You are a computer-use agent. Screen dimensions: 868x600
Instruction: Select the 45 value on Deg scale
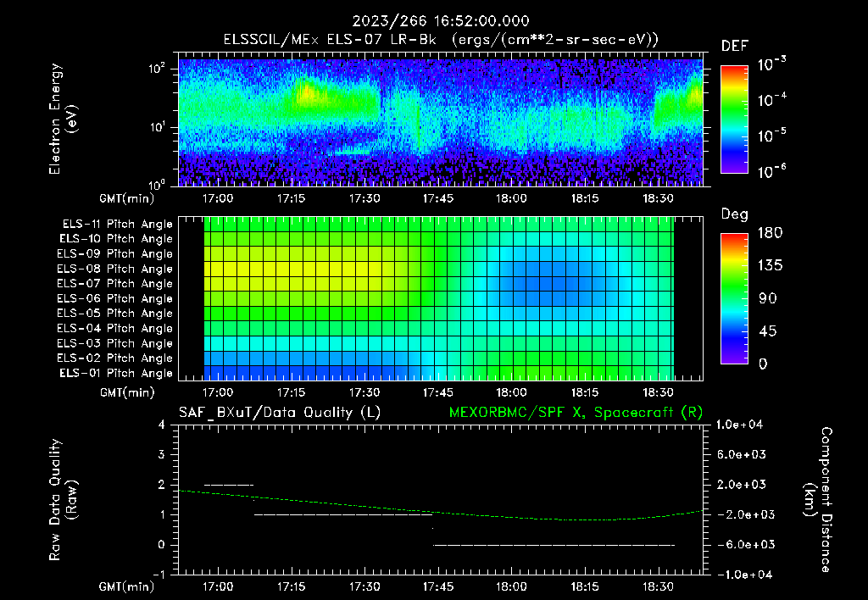[768, 331]
